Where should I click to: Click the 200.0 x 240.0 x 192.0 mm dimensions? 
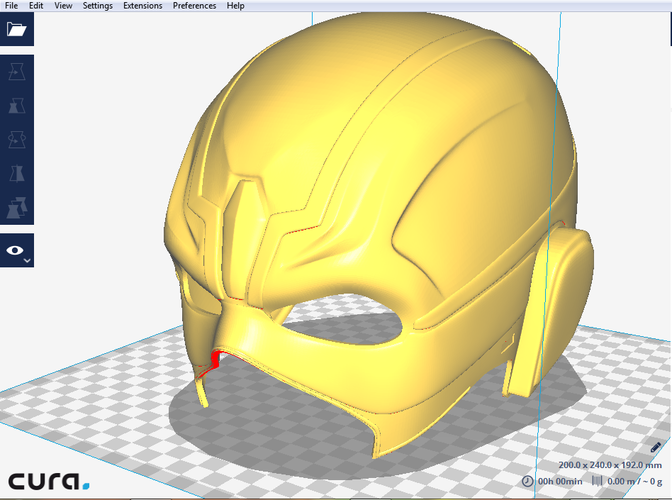coord(610,465)
